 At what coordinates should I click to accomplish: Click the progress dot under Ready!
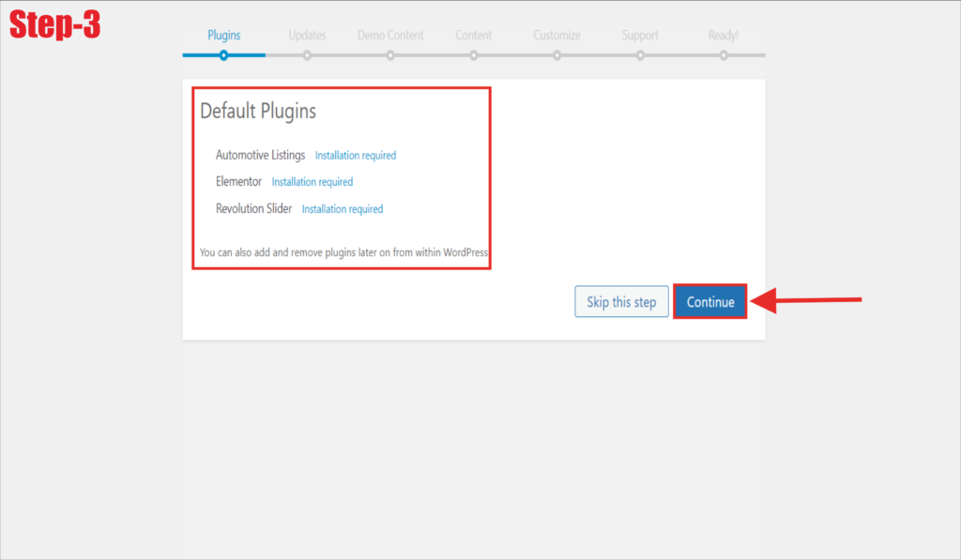[x=724, y=55]
